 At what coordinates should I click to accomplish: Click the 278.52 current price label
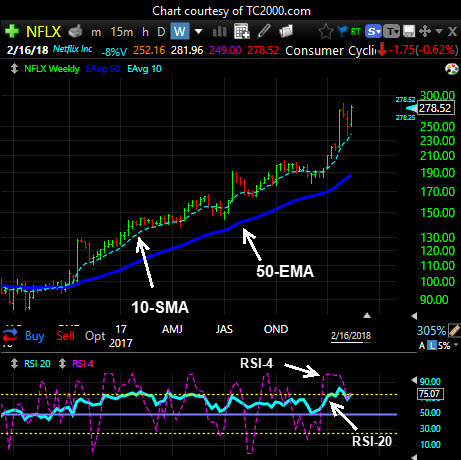(x=435, y=108)
